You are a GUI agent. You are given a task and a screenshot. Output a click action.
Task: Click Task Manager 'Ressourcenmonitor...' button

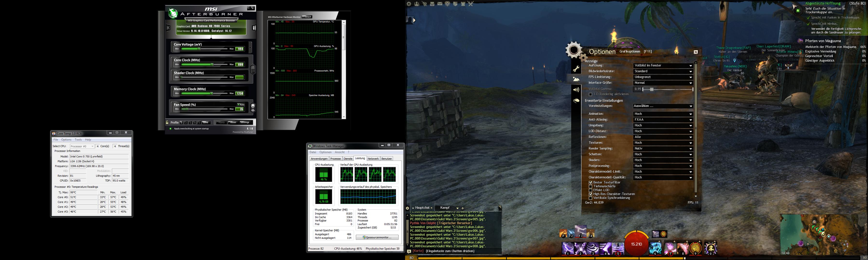point(377,237)
